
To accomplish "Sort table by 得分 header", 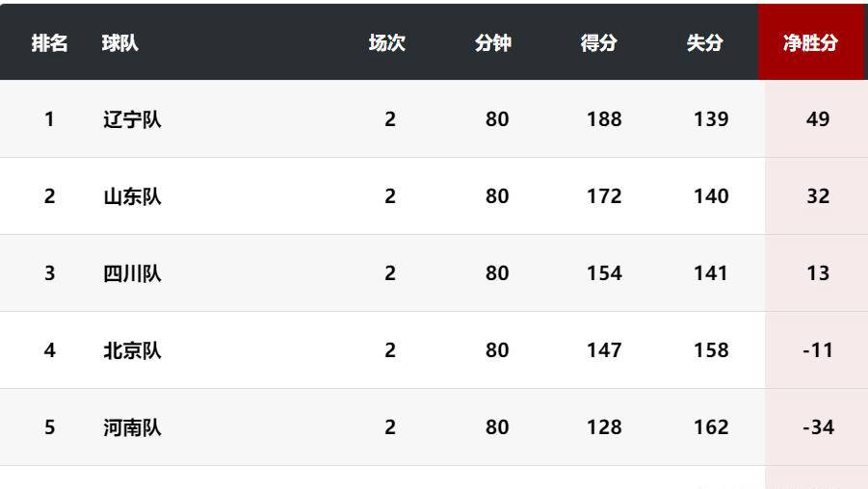I will coord(599,43).
